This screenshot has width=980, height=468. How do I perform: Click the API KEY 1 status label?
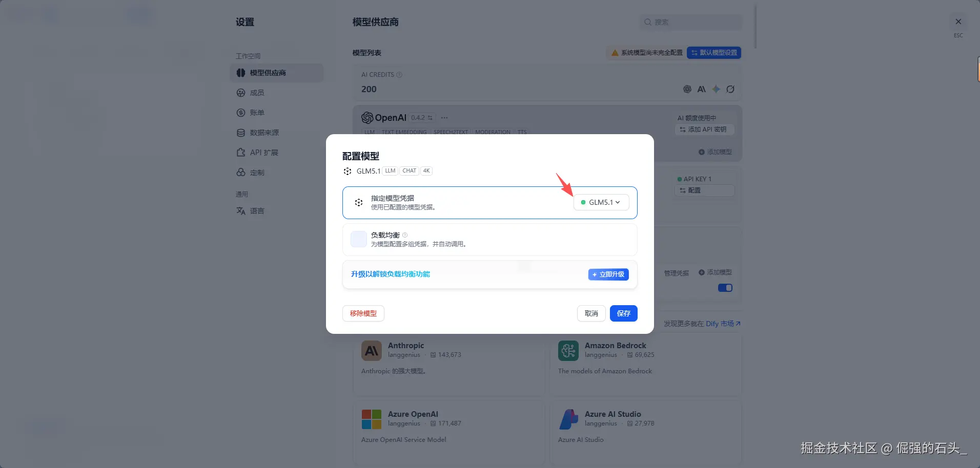click(x=695, y=179)
